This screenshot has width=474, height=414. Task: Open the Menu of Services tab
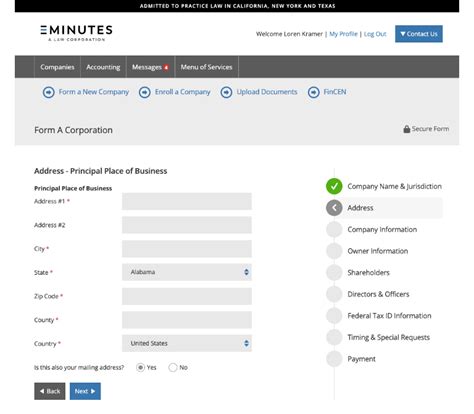206,67
